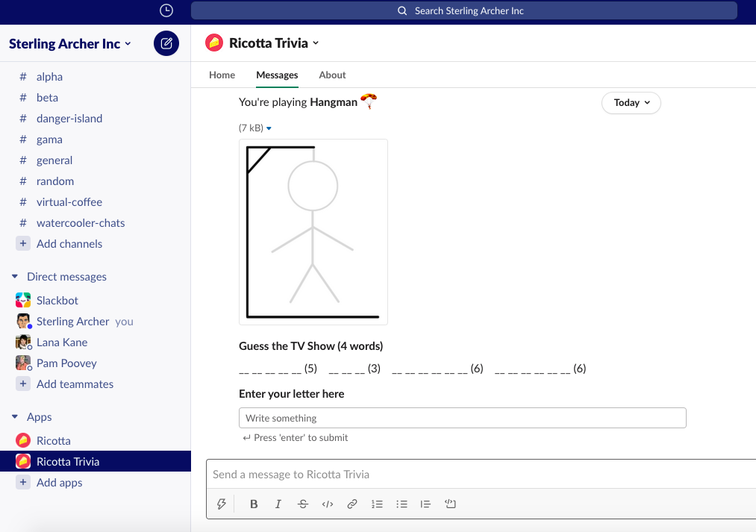Screen dimensions: 756x532
Task: Click the 'Enter your letter here' label
Action: pyautogui.click(x=292, y=394)
